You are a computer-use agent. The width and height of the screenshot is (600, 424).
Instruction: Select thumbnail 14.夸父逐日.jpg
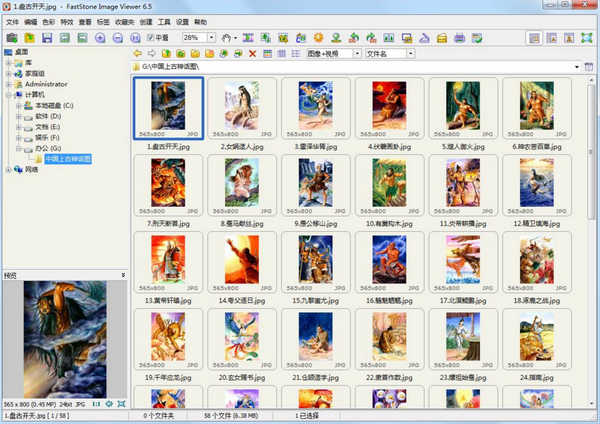pyautogui.click(x=242, y=262)
